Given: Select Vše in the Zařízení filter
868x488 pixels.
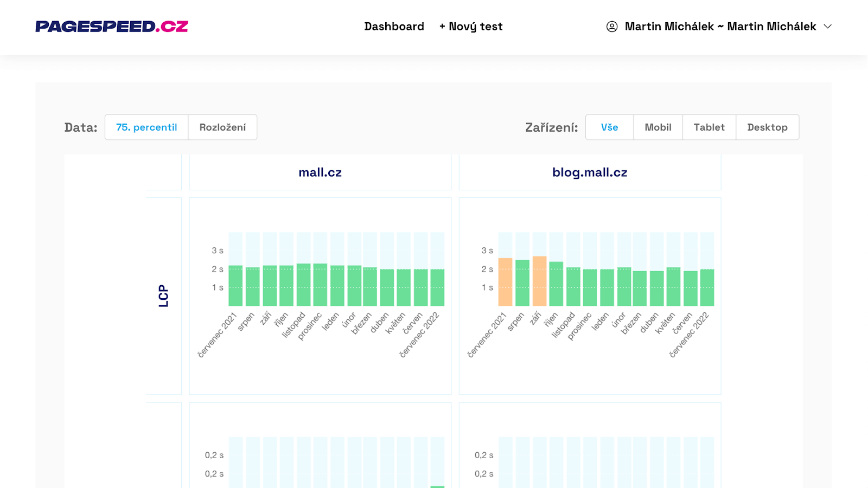Looking at the screenshot, I should click(609, 127).
